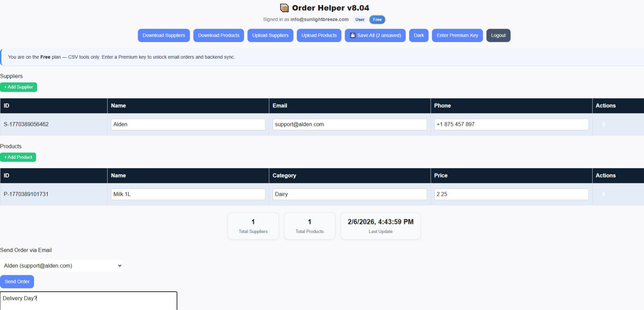Click Download Products button
The width and height of the screenshot is (644, 310).
219,35
